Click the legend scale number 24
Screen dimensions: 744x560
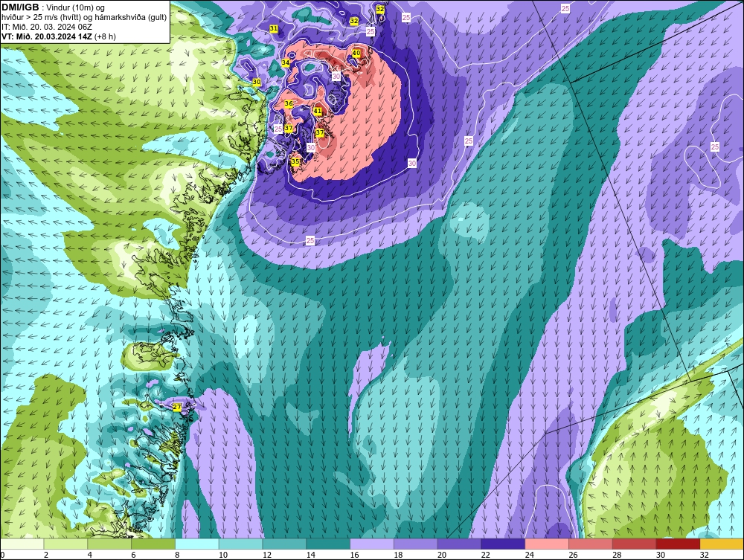[x=529, y=555]
